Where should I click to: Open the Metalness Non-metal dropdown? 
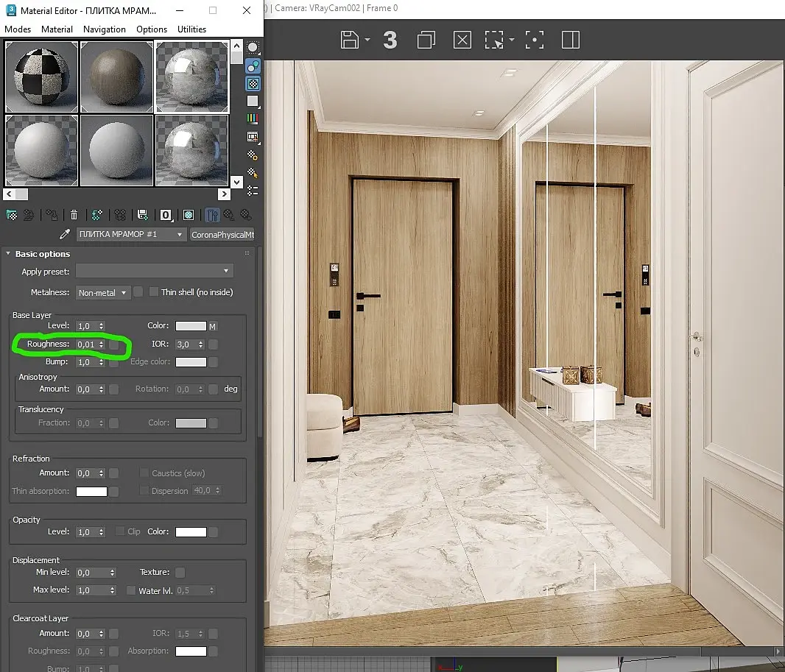point(103,293)
